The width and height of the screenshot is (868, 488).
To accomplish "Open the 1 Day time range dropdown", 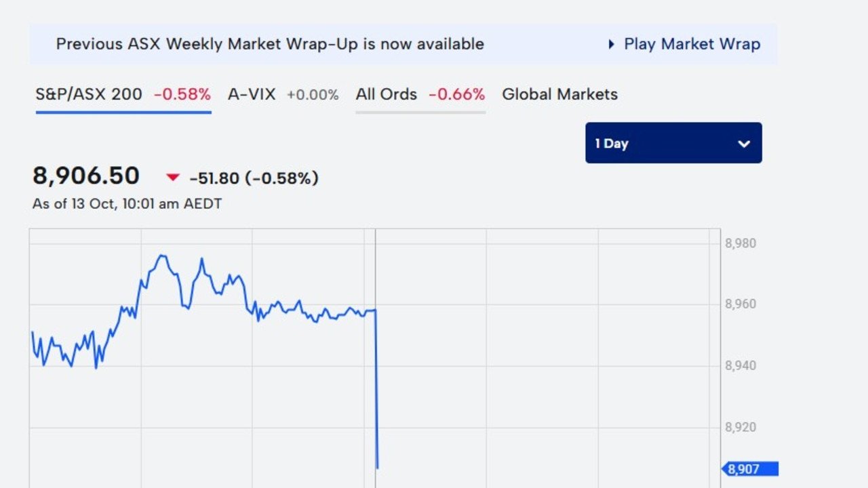I will click(x=673, y=143).
